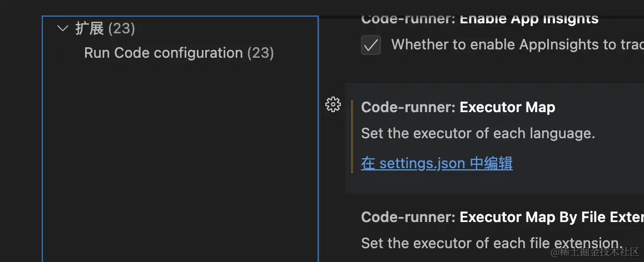Open gear menu for Executor Map setting
This screenshot has height=262, width=644.
click(x=333, y=104)
